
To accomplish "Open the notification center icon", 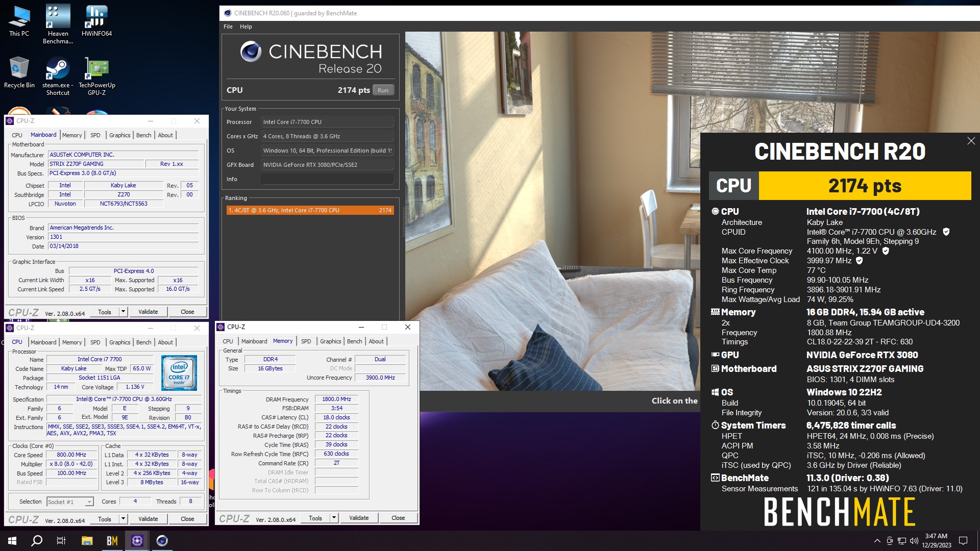I will click(x=963, y=541).
